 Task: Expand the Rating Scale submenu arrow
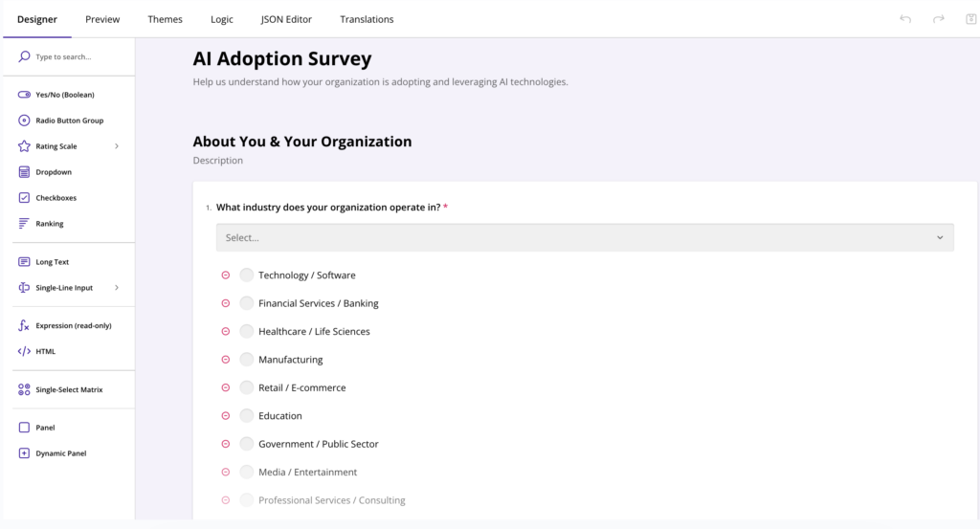(x=117, y=146)
